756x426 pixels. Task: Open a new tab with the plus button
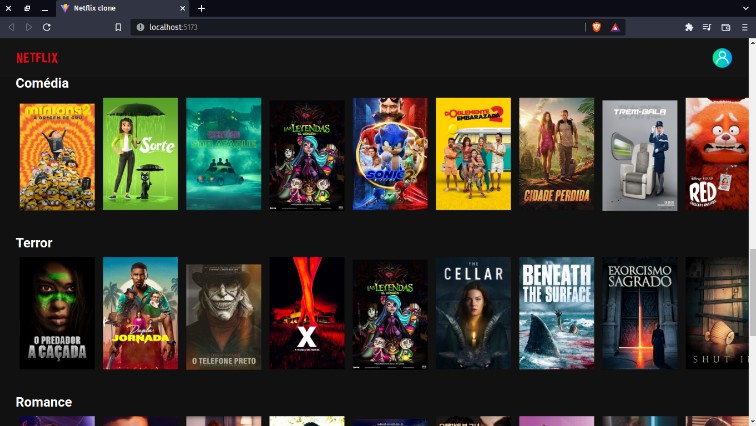201,8
